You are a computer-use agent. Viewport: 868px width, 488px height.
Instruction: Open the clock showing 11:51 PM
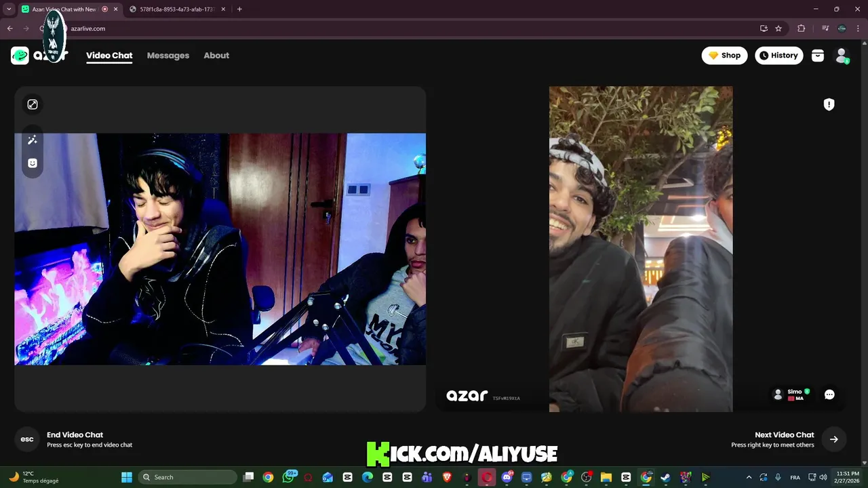click(x=848, y=477)
